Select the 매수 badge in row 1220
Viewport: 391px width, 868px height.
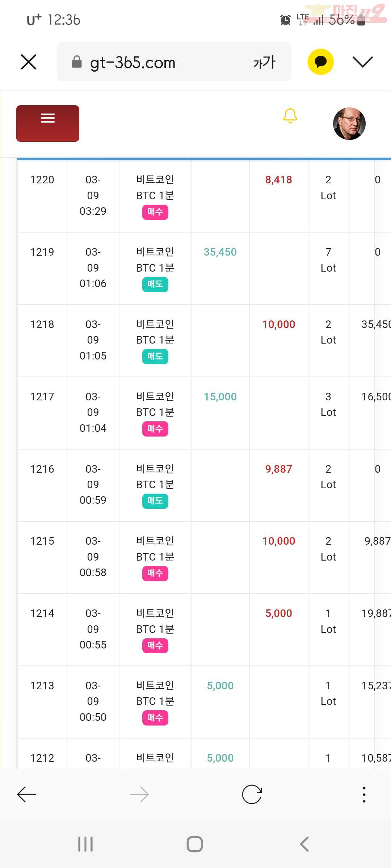pos(155,212)
